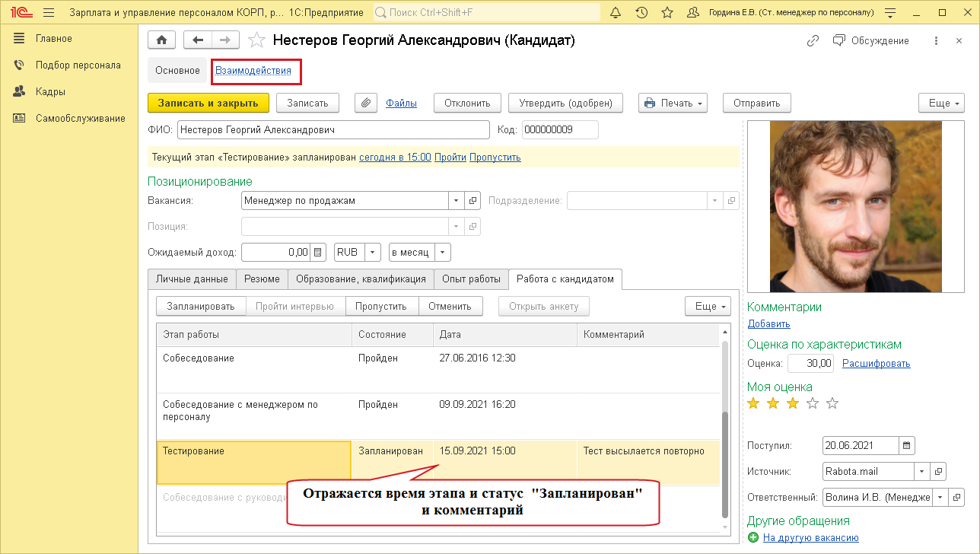Click the search field Поиск Ctrl+Shift+F

(x=486, y=13)
